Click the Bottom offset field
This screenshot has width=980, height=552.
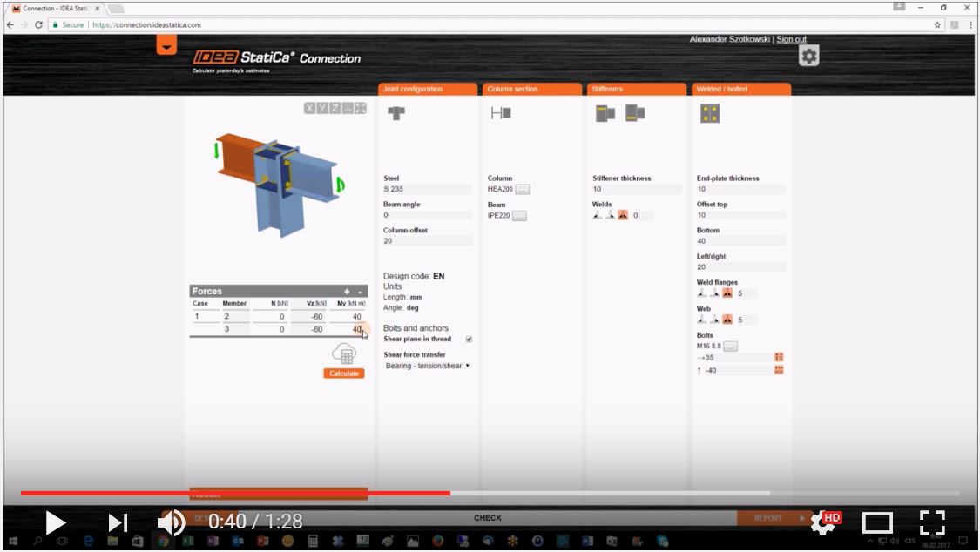coord(741,241)
